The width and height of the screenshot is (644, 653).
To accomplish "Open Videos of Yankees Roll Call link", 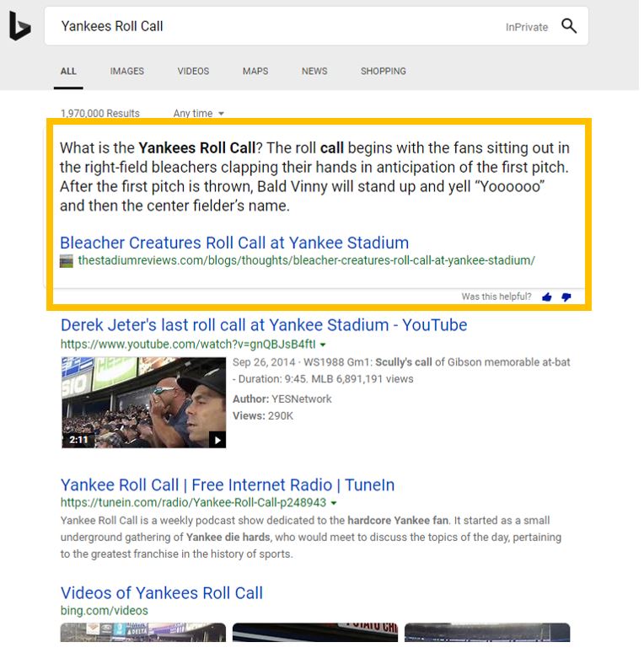I will (x=162, y=592).
